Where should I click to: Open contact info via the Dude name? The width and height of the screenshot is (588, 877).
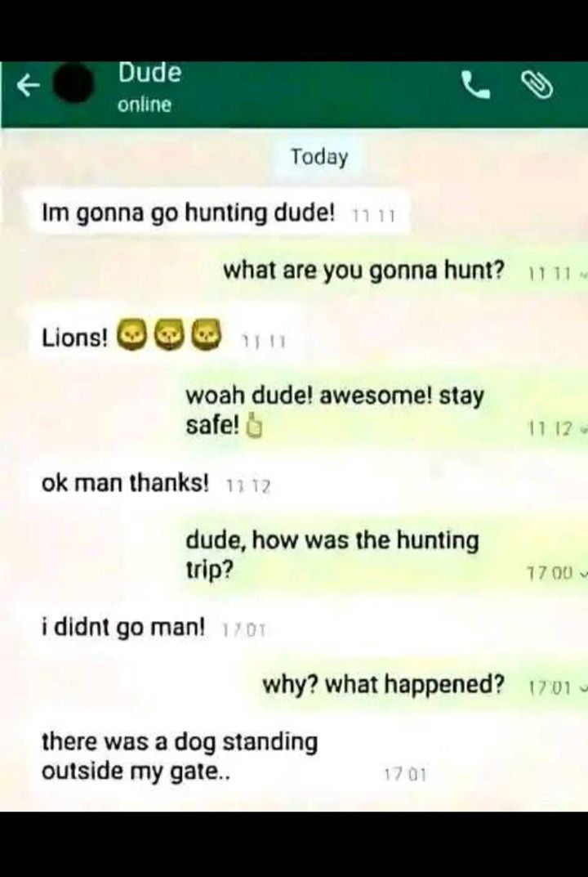tap(149, 73)
